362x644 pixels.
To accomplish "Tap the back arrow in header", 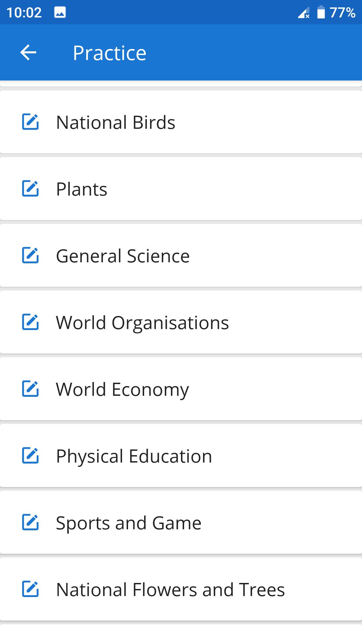I will pyautogui.click(x=28, y=53).
